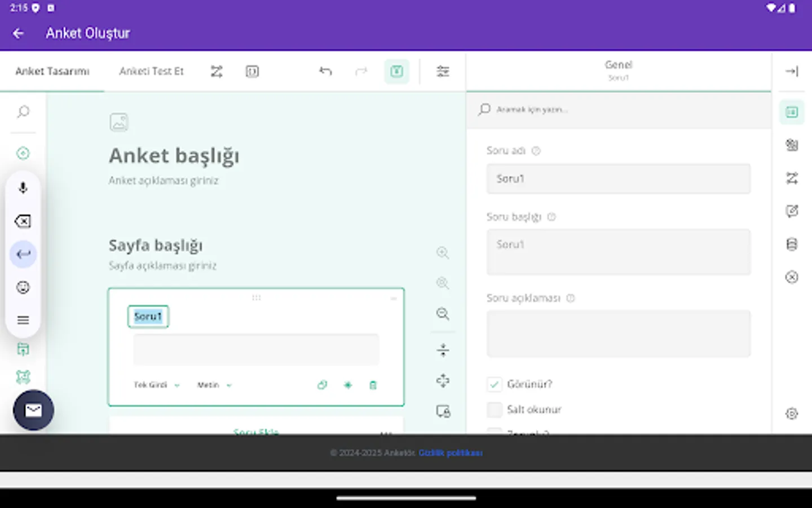The image size is (812, 508).
Task: Open the emoji icon in the left toolbar
Action: coord(23,287)
